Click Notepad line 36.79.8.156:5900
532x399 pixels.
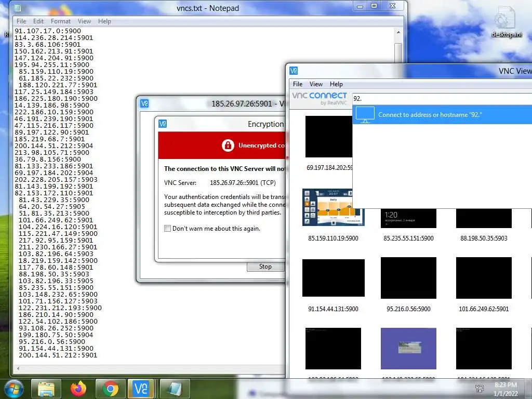(48, 159)
